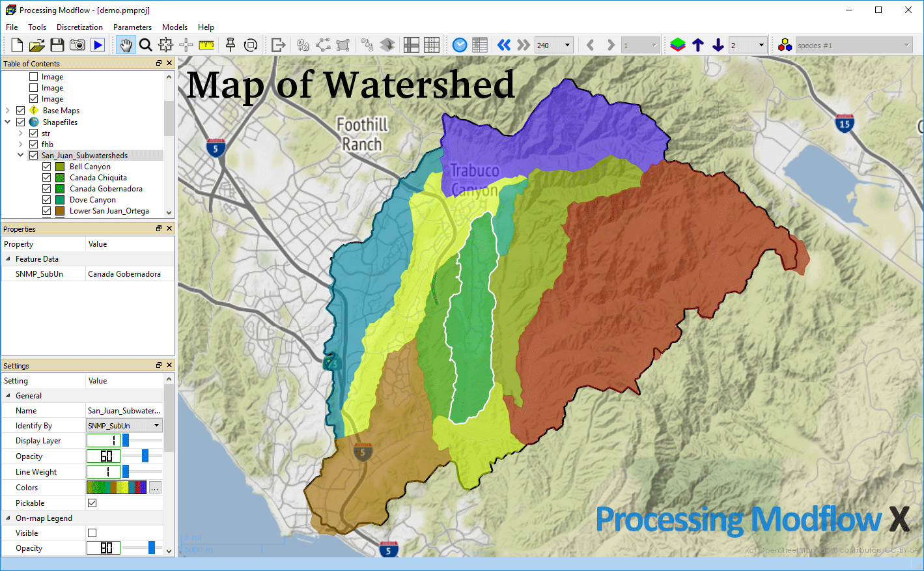Open the Discretization menu
Image resolution: width=924 pixels, height=571 pixels.
[x=79, y=27]
